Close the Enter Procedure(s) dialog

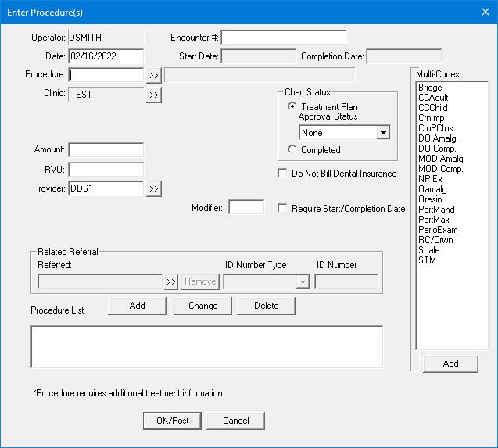click(482, 11)
